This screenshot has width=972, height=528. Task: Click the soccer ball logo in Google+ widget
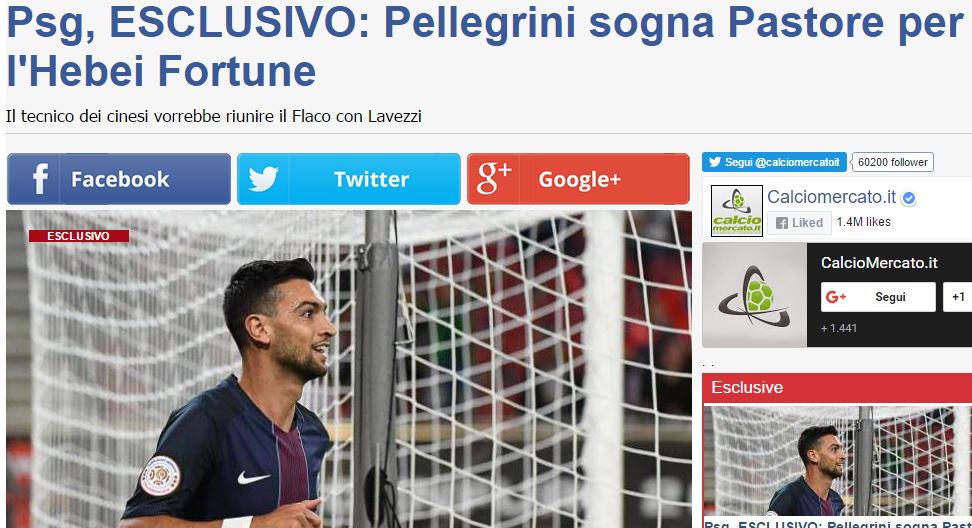[x=754, y=295]
